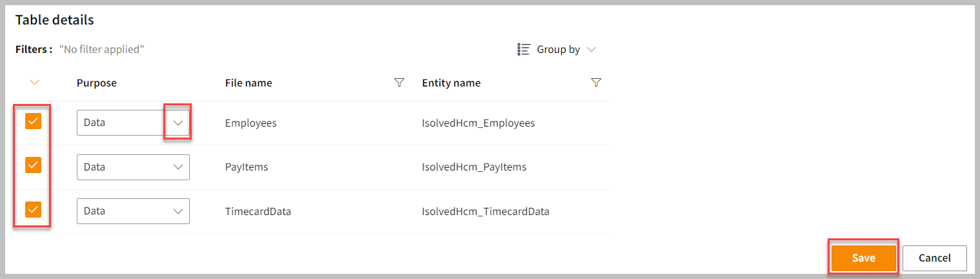980x279 pixels.
Task: Select the PayItems file name cell
Action: (x=247, y=167)
